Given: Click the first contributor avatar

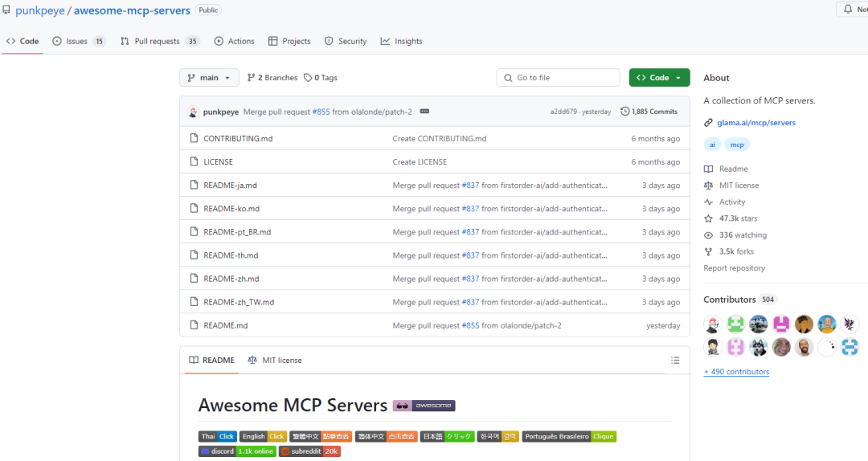Looking at the screenshot, I should pyautogui.click(x=713, y=324).
